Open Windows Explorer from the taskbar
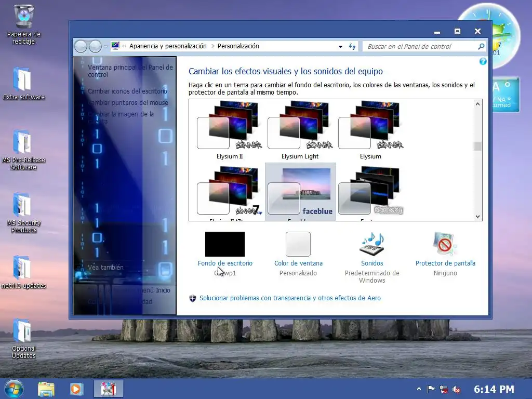The height and width of the screenshot is (399, 532). click(46, 389)
